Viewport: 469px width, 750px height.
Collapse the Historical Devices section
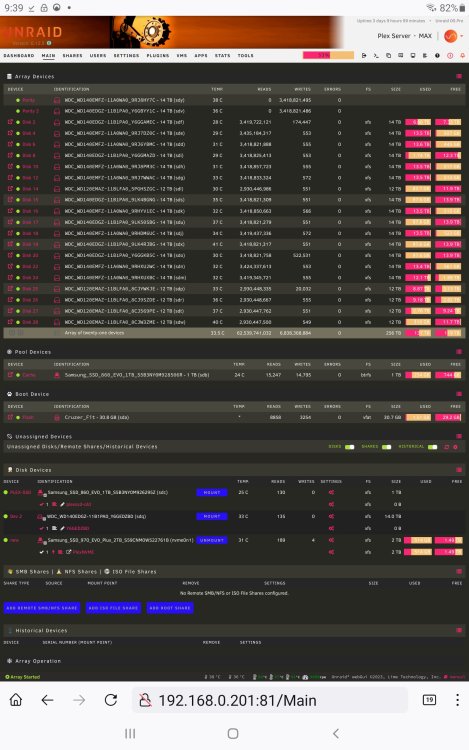(459, 630)
